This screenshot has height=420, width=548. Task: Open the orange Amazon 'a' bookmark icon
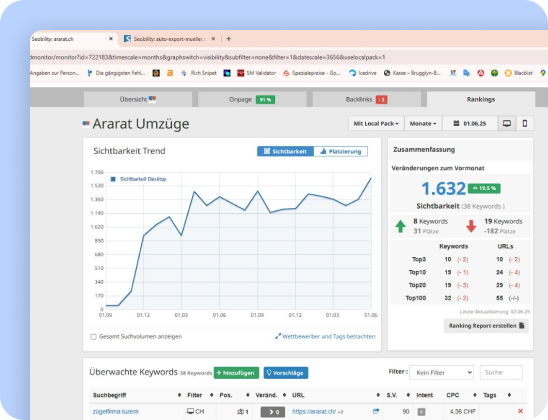coord(170,73)
